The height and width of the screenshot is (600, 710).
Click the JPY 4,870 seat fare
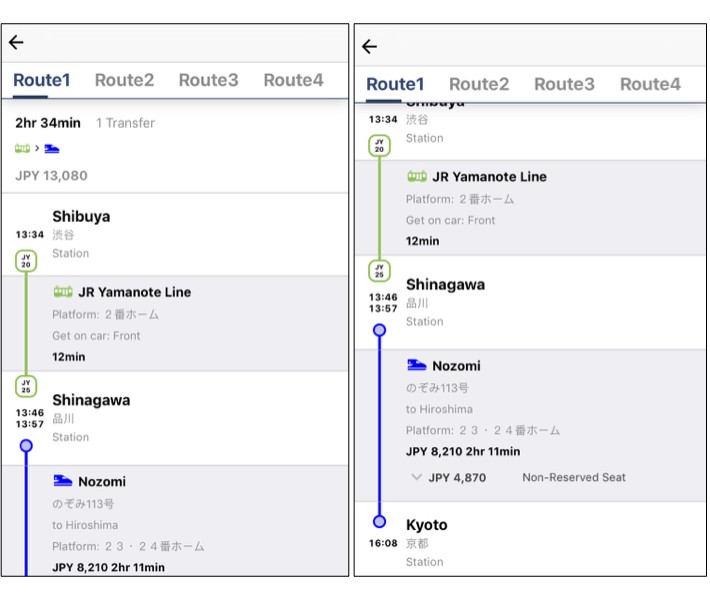(x=457, y=478)
